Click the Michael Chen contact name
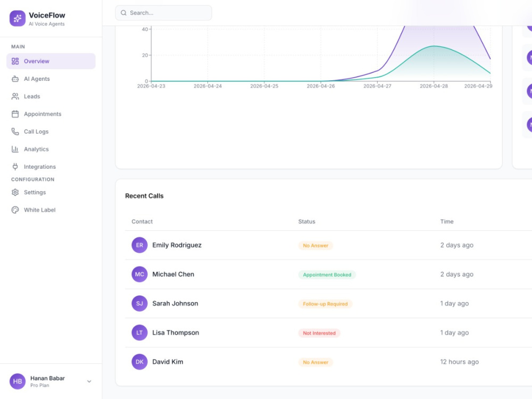 pyautogui.click(x=173, y=274)
